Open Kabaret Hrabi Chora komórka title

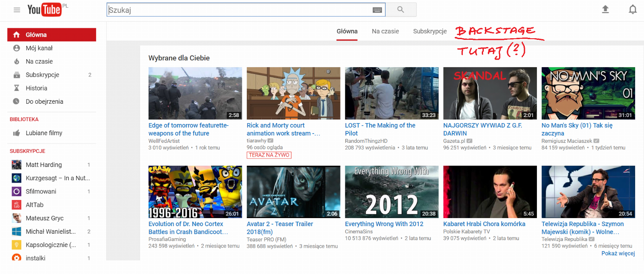[484, 224]
